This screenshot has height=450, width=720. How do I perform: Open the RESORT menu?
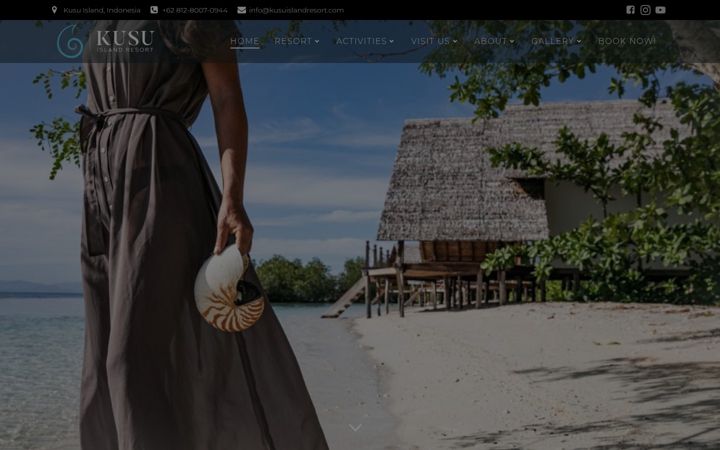(x=293, y=41)
